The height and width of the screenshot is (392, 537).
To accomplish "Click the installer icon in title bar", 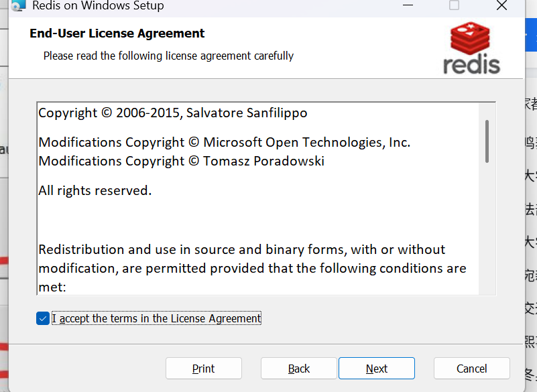I will (x=19, y=5).
